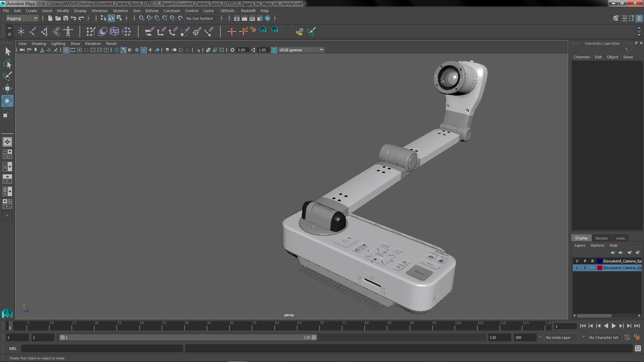Switch to the Render tab

[x=602, y=238]
